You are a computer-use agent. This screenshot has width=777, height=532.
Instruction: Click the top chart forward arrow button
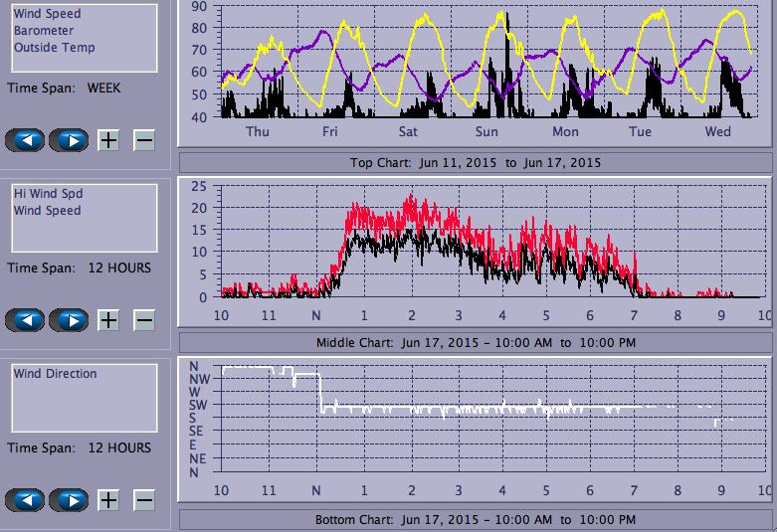point(69,140)
